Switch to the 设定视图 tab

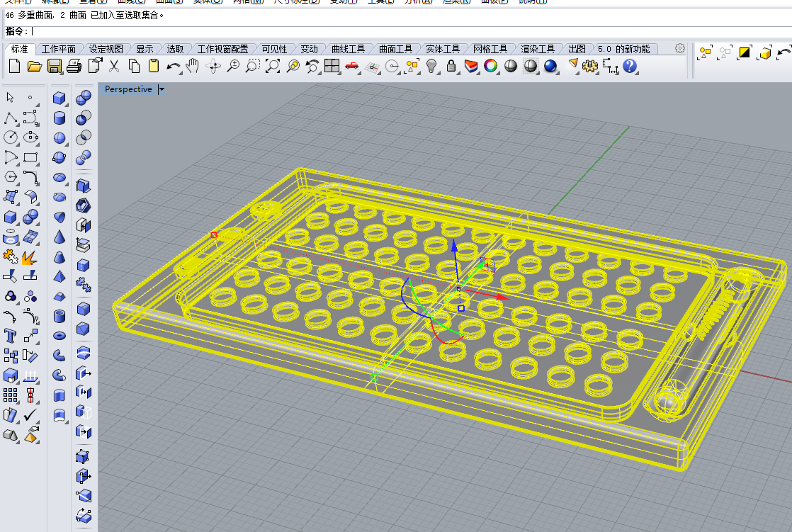click(106, 49)
